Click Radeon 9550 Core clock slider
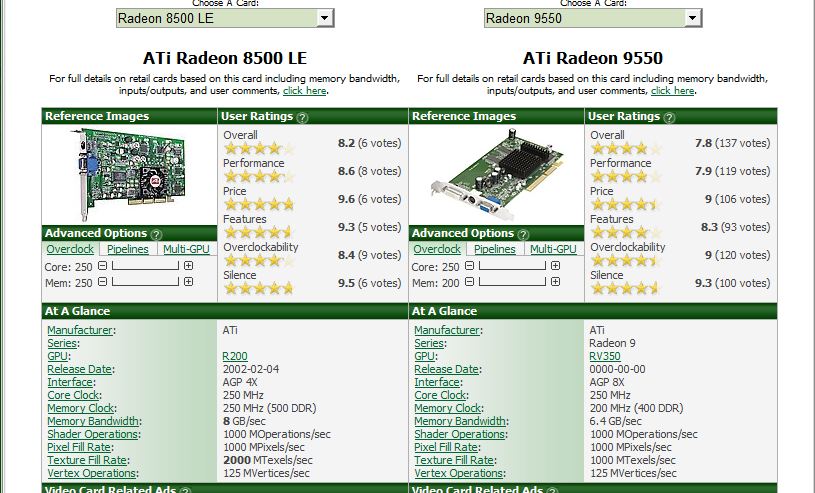Image resolution: width=815 pixels, height=493 pixels. pos(512,266)
